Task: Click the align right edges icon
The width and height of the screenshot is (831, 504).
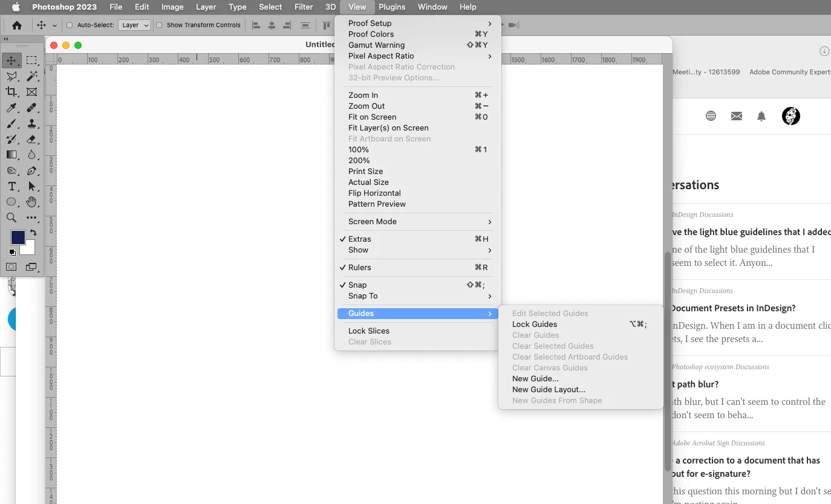Action: [x=287, y=25]
